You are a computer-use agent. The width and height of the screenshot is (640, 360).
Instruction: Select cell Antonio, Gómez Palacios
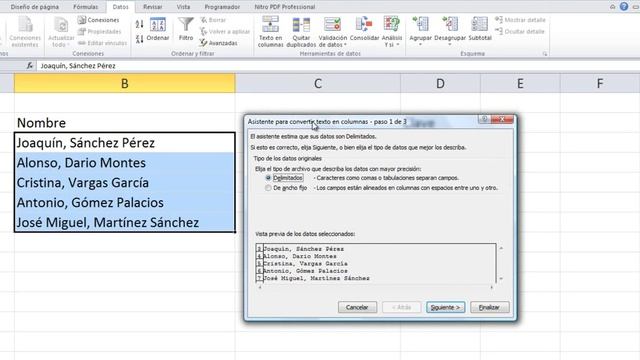124,202
